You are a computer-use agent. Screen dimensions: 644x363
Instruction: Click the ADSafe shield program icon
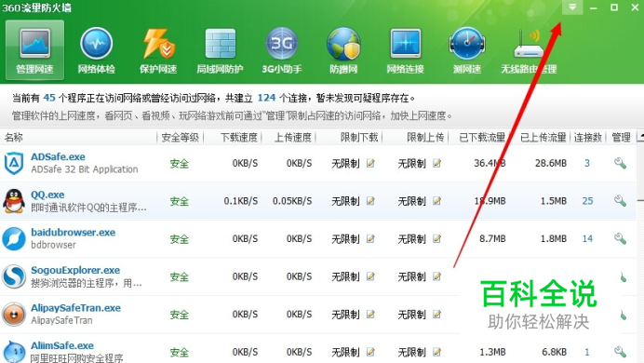(x=14, y=163)
